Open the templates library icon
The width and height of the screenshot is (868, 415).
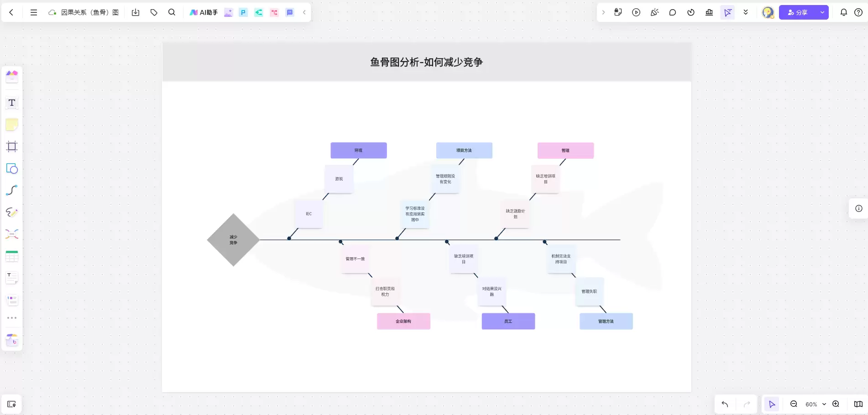pos(12,76)
